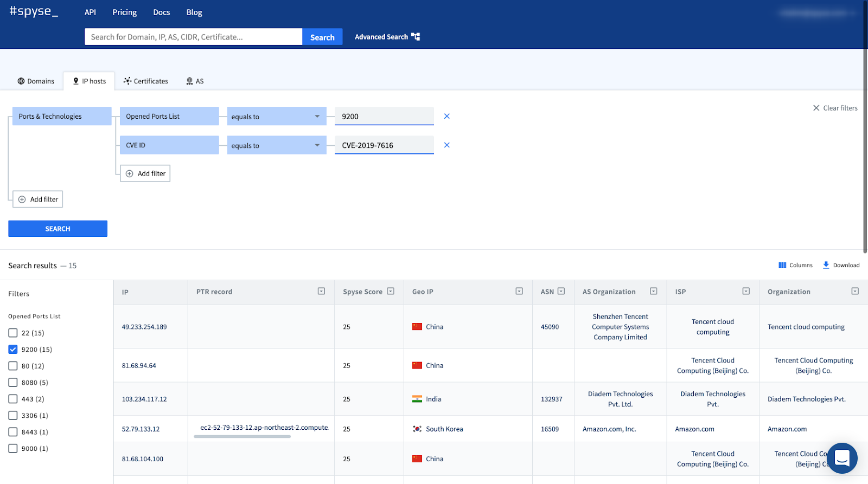Open IP 52.79.133.12 link

pyautogui.click(x=141, y=429)
